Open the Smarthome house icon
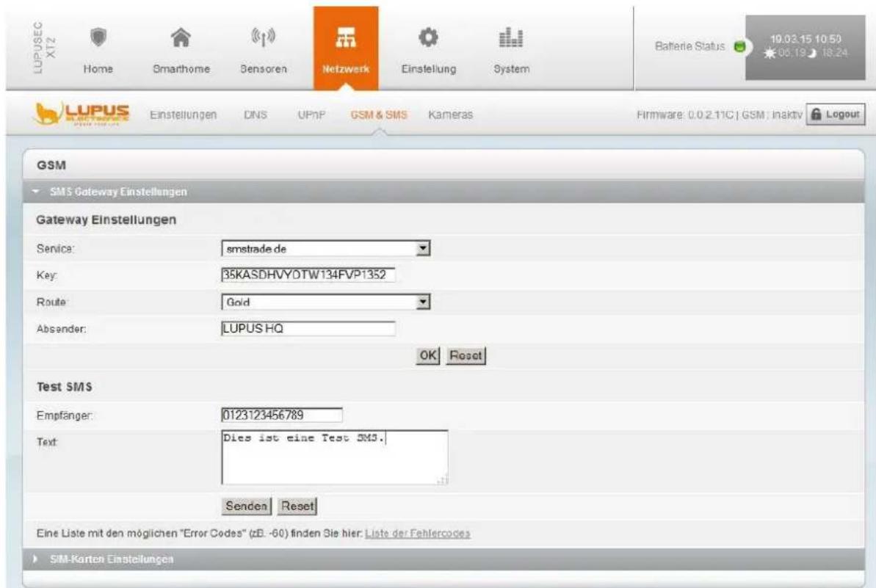The height and width of the screenshot is (588, 876). 181,37
